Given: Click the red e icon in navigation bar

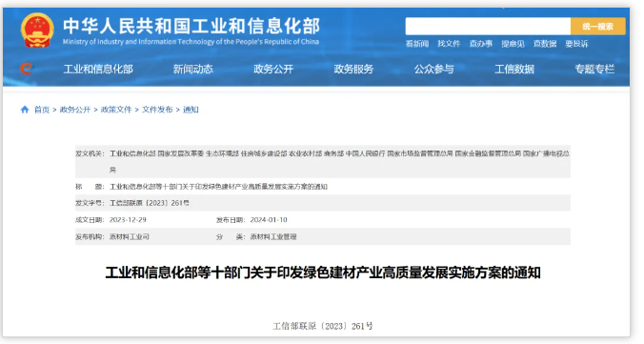Looking at the screenshot, I should (27, 69).
